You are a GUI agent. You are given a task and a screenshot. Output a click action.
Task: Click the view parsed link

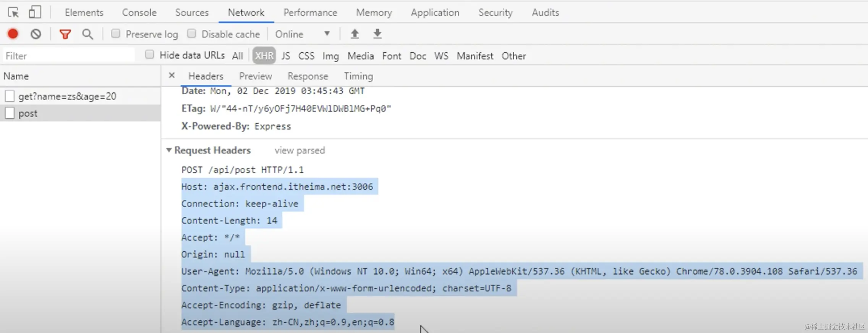300,150
